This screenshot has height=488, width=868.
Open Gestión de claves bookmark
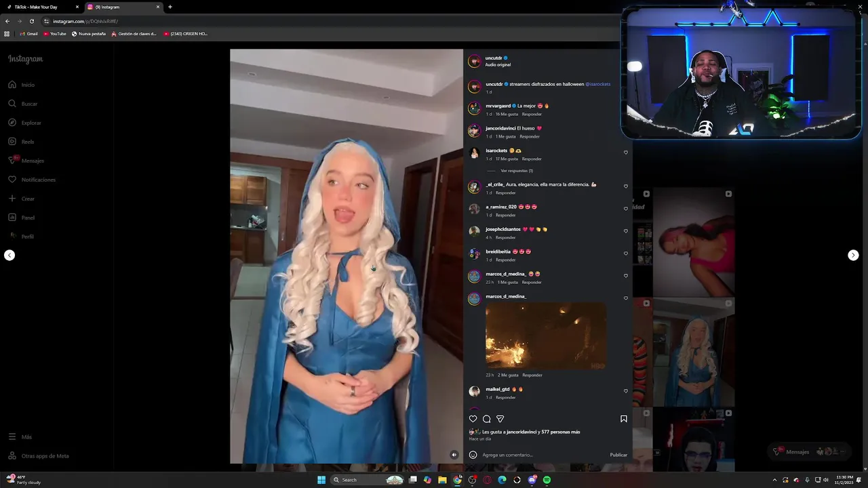tap(134, 34)
